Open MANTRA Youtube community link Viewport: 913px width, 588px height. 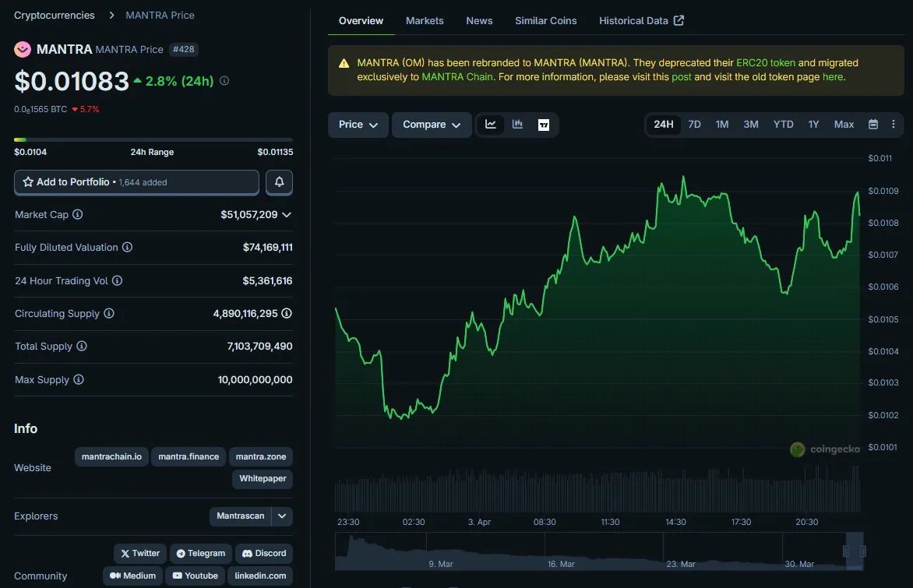pyautogui.click(x=195, y=576)
